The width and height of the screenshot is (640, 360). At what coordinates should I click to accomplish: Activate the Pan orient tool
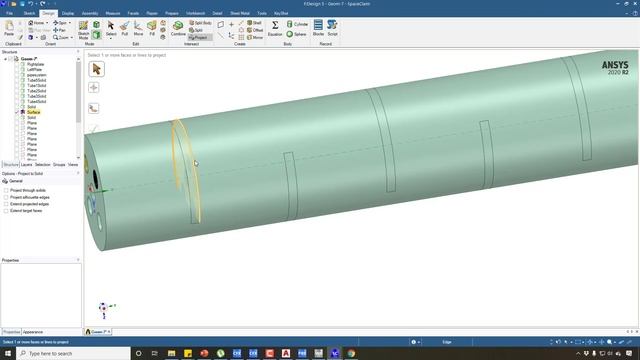(x=60, y=30)
